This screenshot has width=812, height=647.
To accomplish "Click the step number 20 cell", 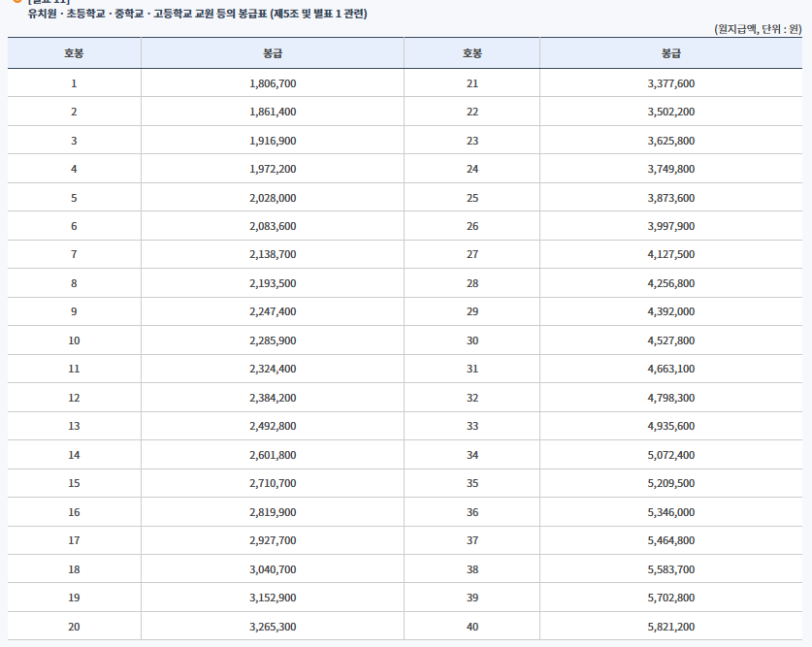I will 74,627.
